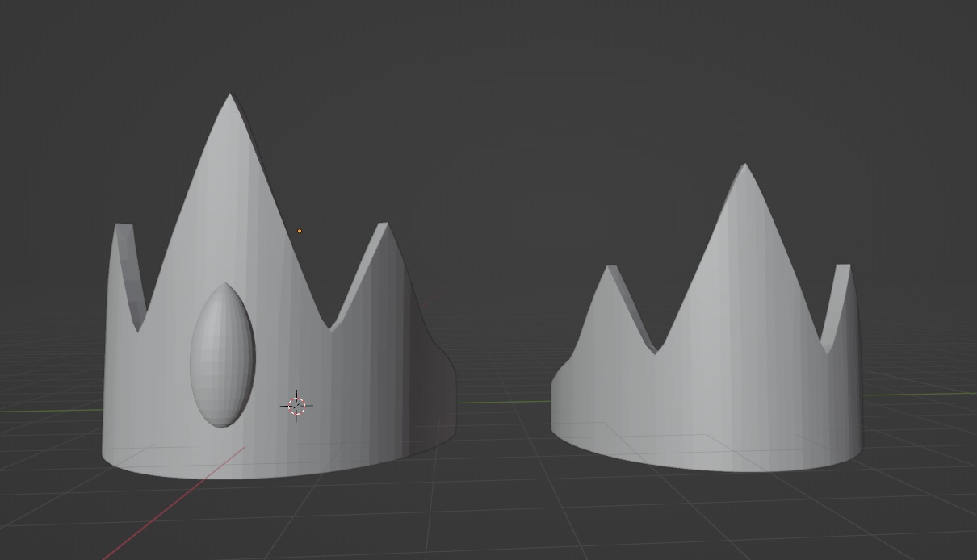977x560 pixels.
Task: Click the tallest spike tip of the right crown
Action: [744, 167]
